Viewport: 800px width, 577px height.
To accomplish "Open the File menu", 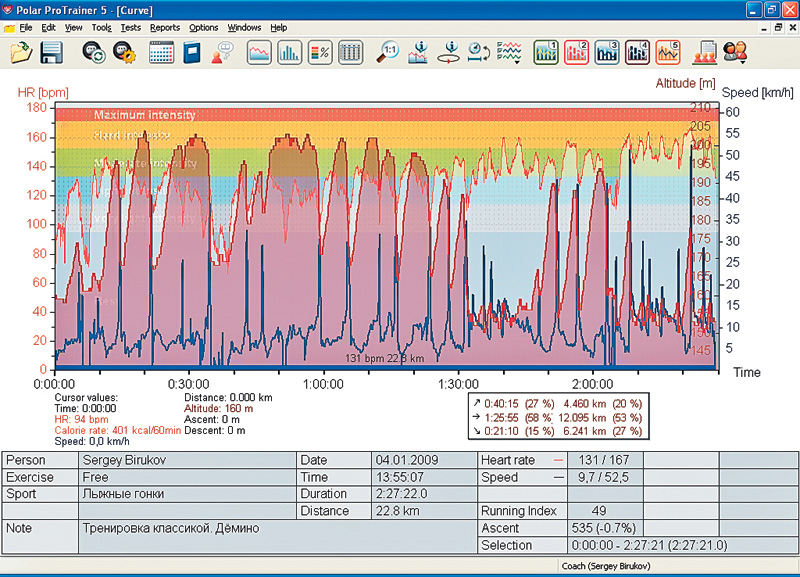I will point(26,28).
